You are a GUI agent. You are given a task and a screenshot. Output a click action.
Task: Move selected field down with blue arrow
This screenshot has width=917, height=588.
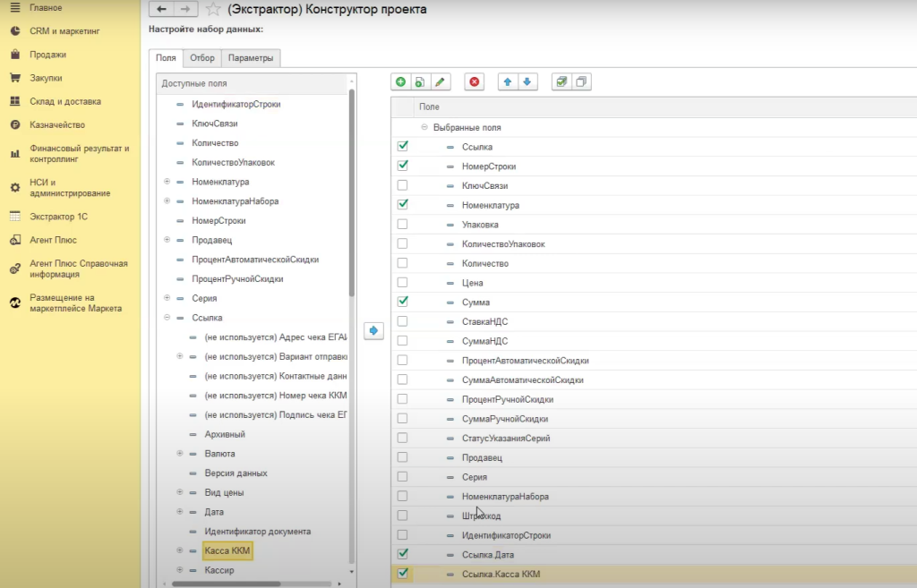[527, 81]
